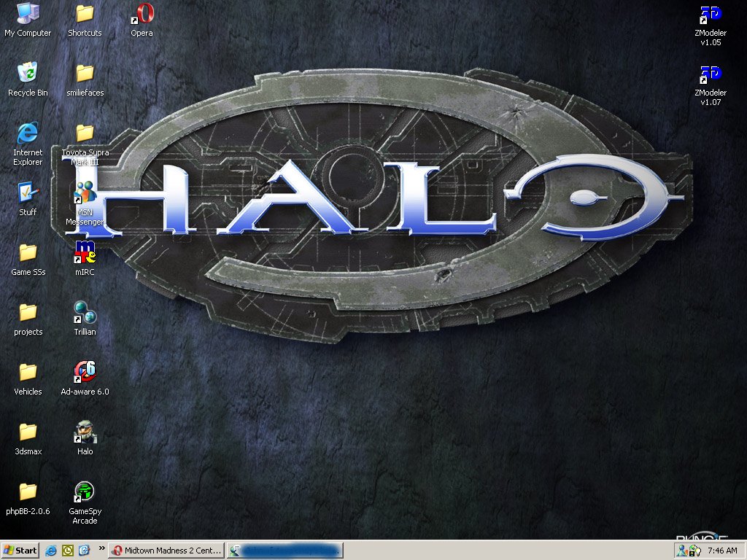747x560 pixels.
Task: Click Internet Explorer in Quick Launch
Action: pos(51,551)
